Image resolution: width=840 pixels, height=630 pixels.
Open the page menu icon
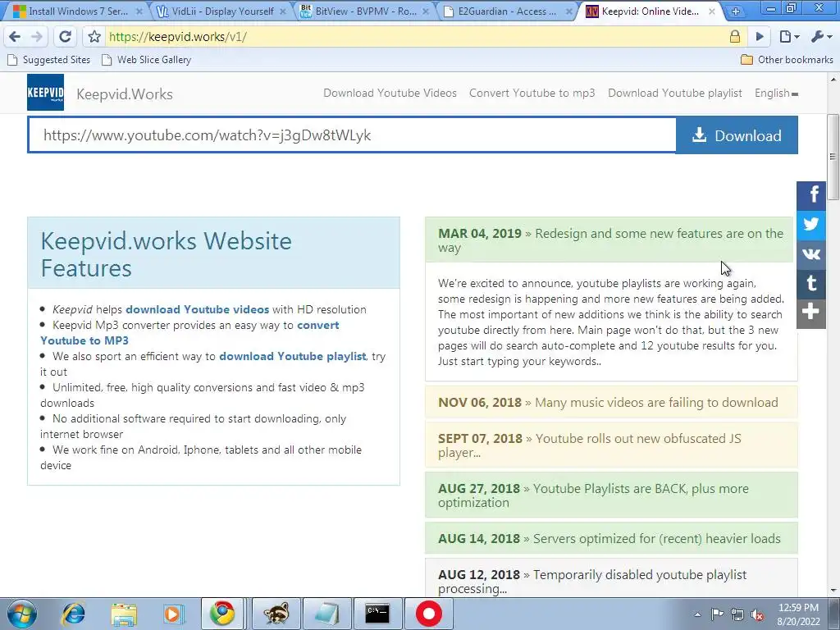[789, 36]
